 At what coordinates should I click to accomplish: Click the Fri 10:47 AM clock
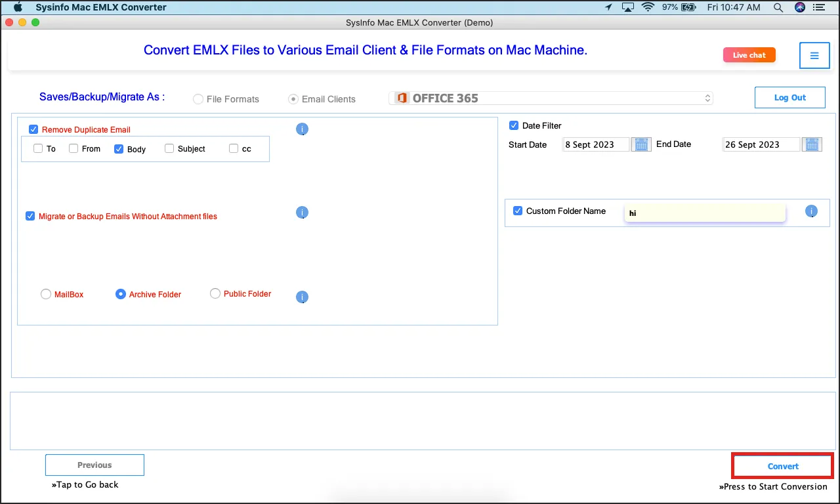[732, 7]
